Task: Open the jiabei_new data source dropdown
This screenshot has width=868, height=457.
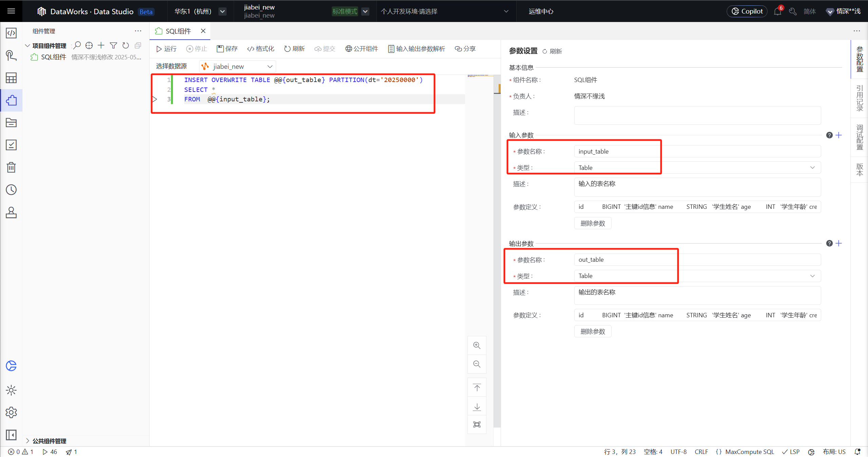Action: coord(238,66)
